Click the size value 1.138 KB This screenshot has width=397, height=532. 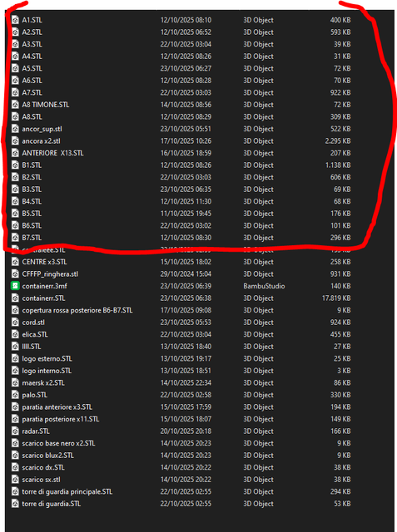[x=338, y=165]
